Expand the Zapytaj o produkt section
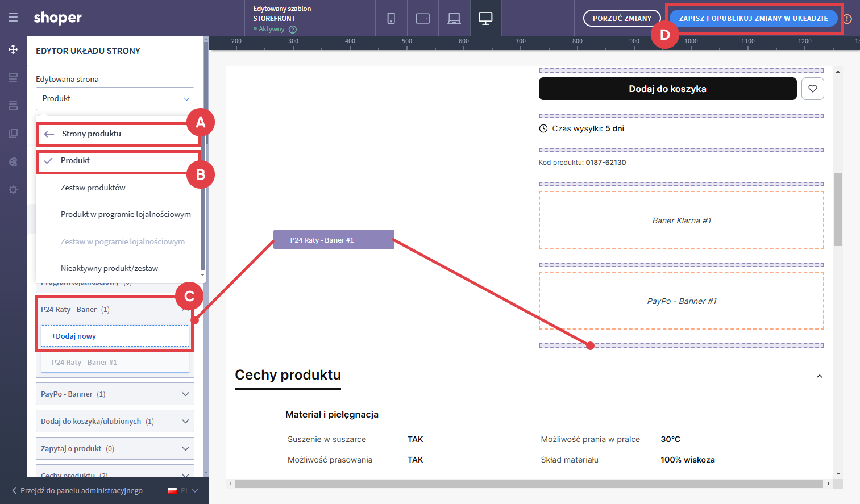This screenshot has height=504, width=860. pyautogui.click(x=185, y=448)
